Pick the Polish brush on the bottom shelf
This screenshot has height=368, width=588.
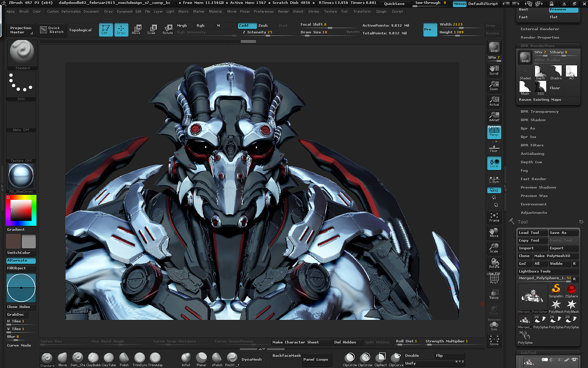tap(124, 360)
